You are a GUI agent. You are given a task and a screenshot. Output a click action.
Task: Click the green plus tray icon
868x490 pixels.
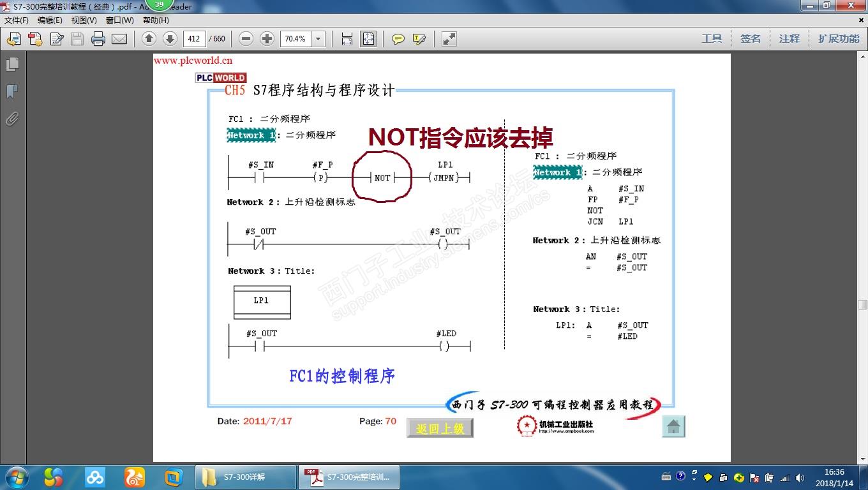[x=738, y=477]
